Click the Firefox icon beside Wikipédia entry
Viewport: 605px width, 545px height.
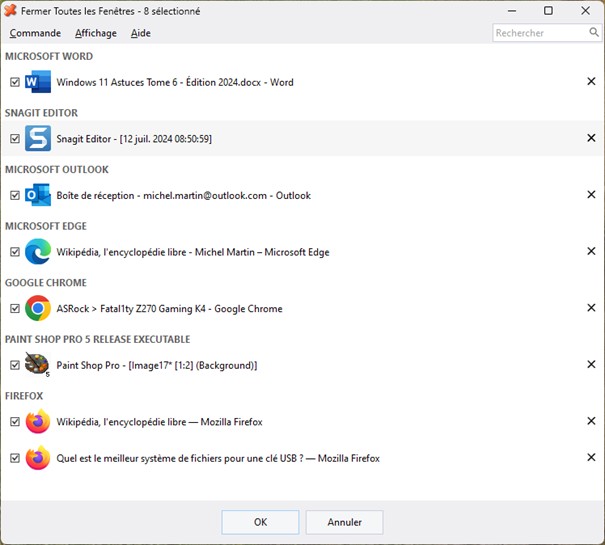pyautogui.click(x=38, y=422)
